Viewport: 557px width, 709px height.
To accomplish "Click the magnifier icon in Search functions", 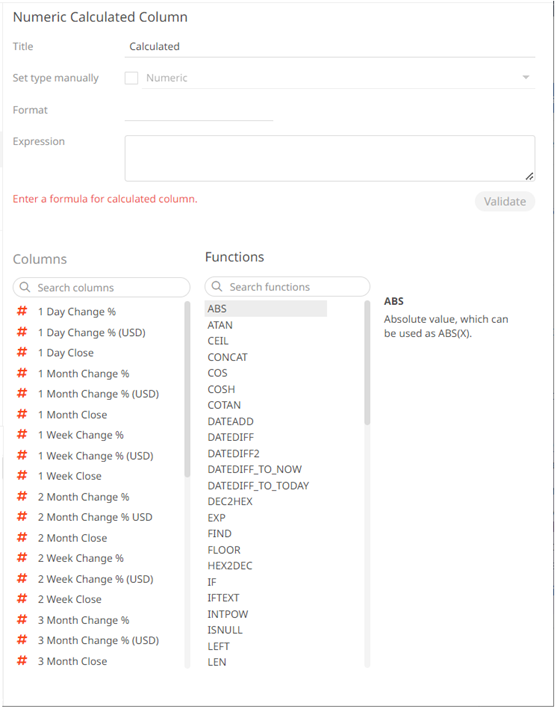I will click(x=217, y=286).
